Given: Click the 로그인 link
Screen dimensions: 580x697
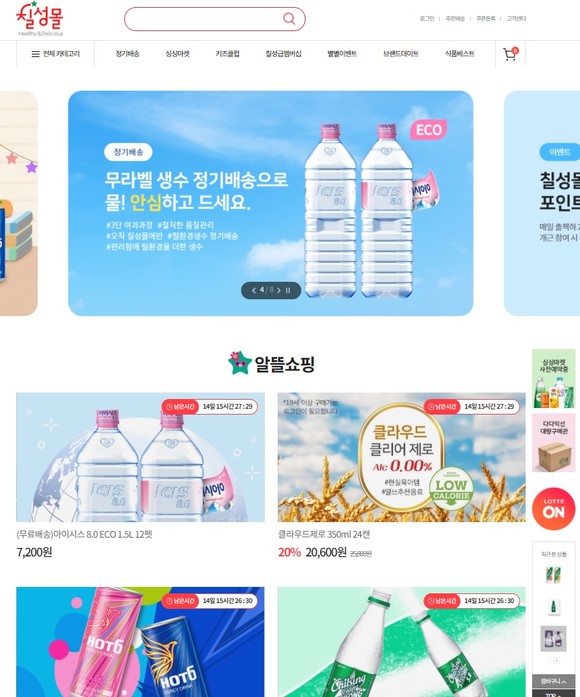Looking at the screenshot, I should pos(427,19).
